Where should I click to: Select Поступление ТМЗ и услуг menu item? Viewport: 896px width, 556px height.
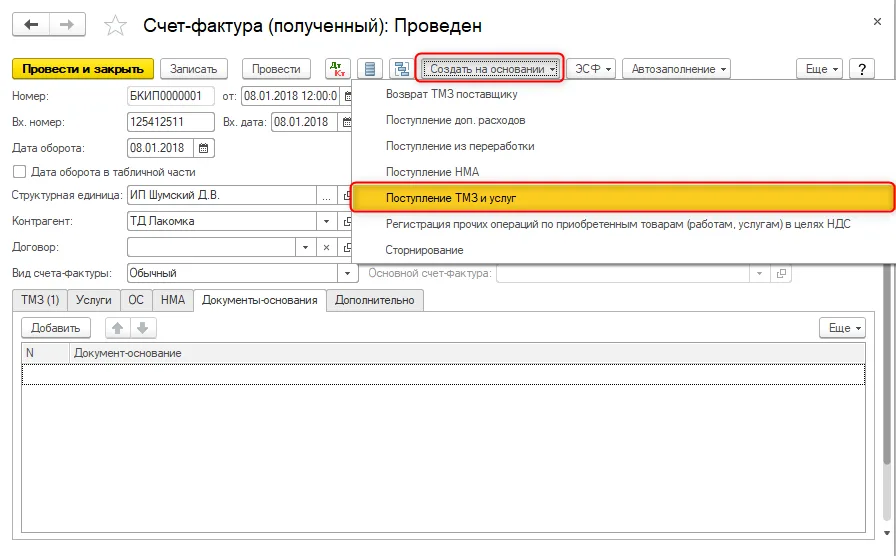click(x=622, y=198)
